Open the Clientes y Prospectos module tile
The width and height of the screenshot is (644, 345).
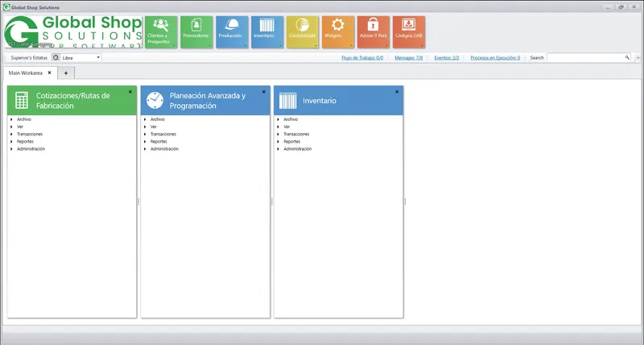pos(161,32)
